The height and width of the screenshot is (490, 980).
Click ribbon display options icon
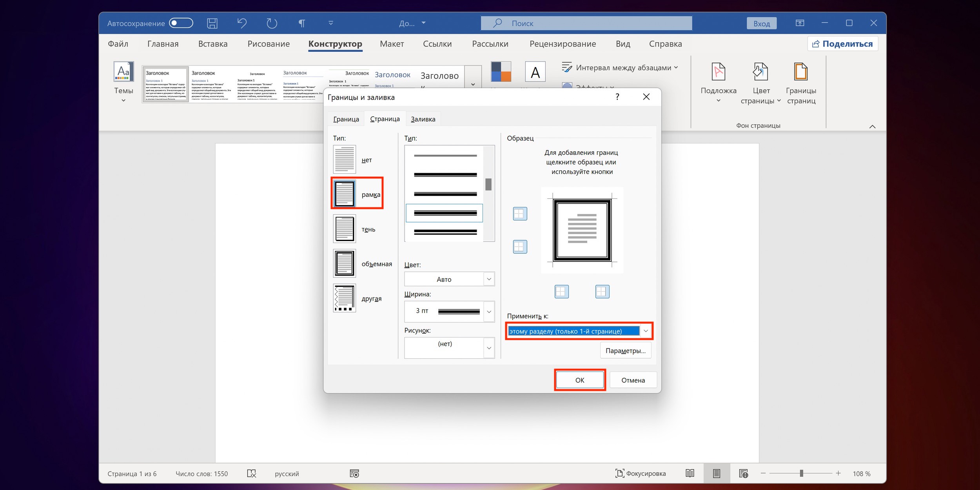800,23
